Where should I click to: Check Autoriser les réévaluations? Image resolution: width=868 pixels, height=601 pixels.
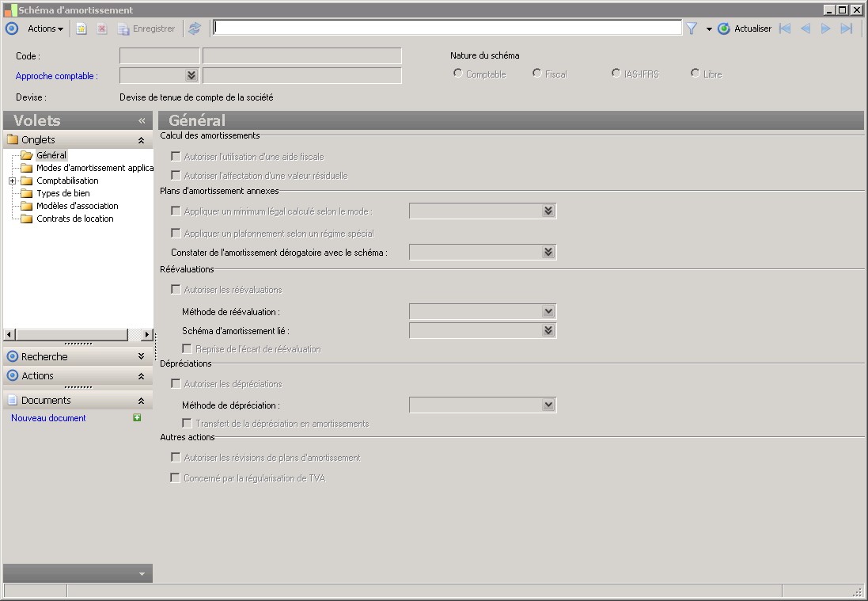coord(176,288)
